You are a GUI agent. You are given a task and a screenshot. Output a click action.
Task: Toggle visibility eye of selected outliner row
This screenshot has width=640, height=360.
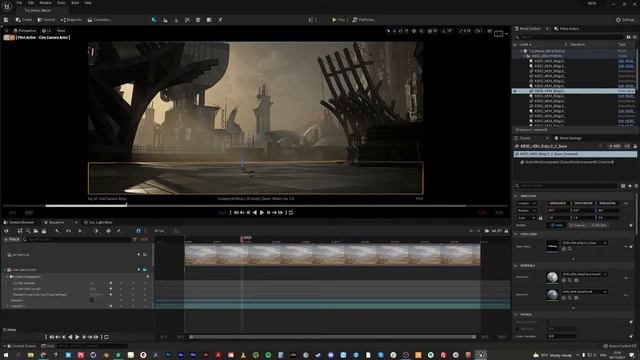point(515,91)
